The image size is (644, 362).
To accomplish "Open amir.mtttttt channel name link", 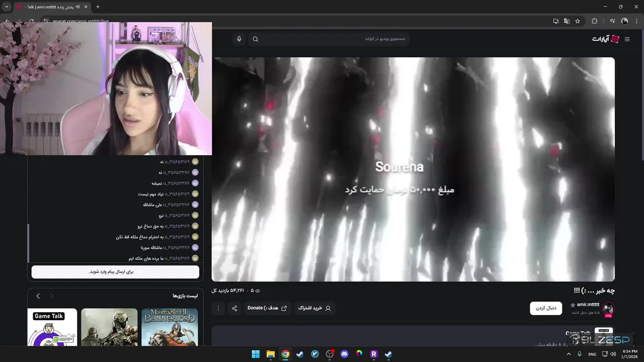I will click(x=588, y=305).
